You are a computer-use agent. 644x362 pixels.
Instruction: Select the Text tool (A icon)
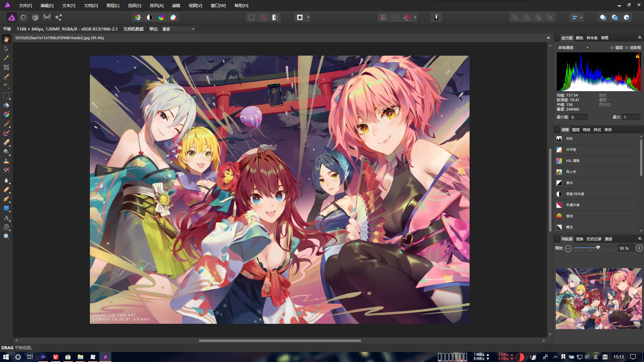6,218
